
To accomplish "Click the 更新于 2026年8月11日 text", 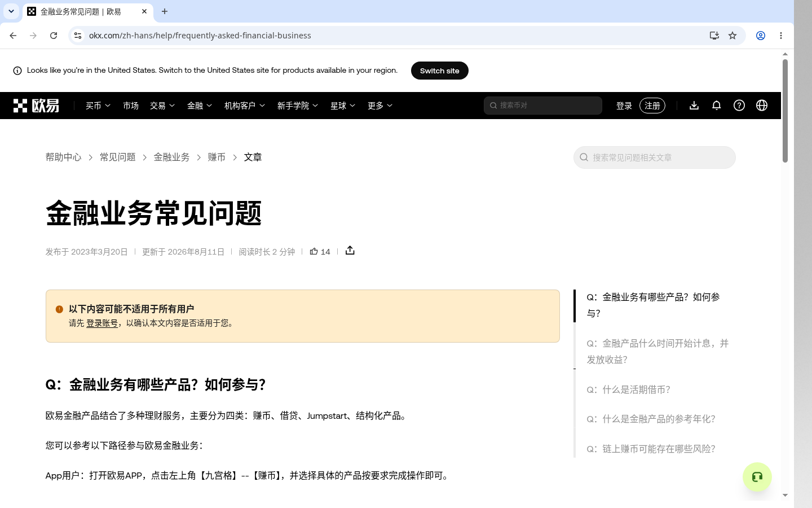I will coord(183,252).
